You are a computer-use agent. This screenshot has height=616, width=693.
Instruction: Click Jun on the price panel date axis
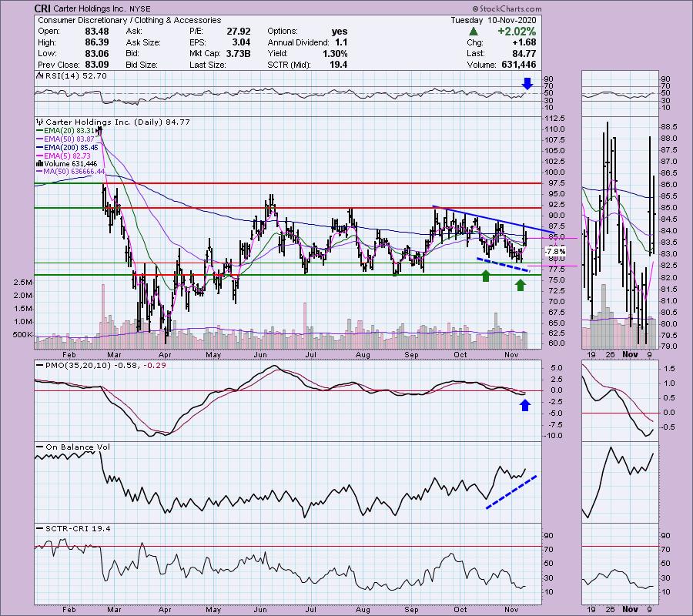260,355
